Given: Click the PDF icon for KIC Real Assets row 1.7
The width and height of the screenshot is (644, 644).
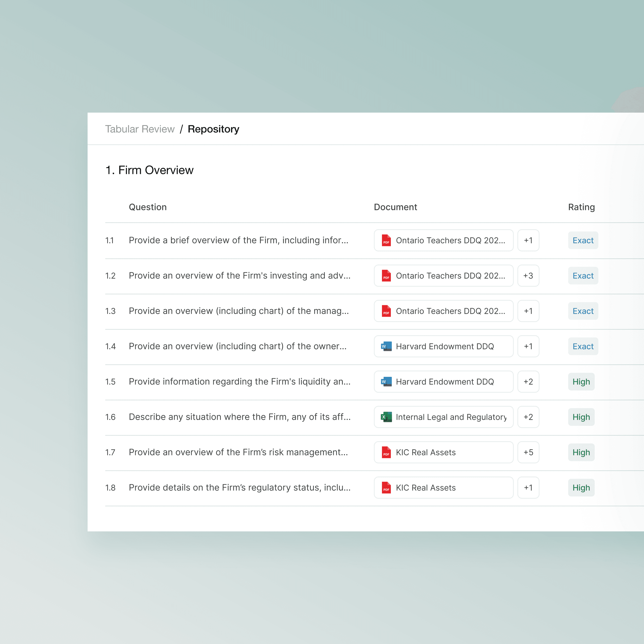Looking at the screenshot, I should (386, 452).
